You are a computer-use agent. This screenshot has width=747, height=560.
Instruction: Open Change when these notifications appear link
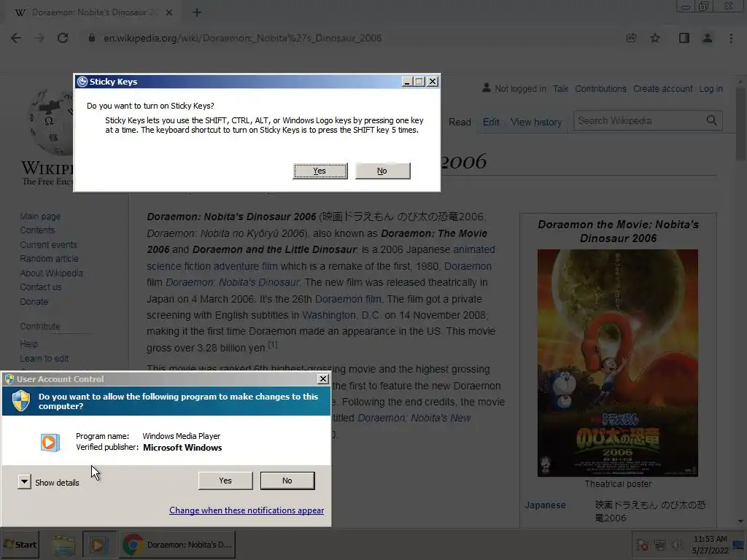click(247, 510)
